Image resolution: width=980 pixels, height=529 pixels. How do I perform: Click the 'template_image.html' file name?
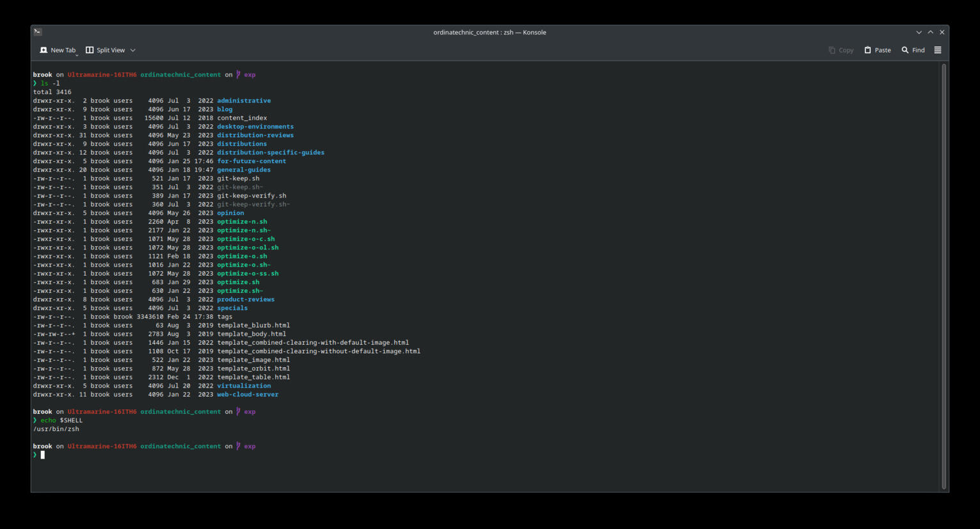[x=253, y=359]
